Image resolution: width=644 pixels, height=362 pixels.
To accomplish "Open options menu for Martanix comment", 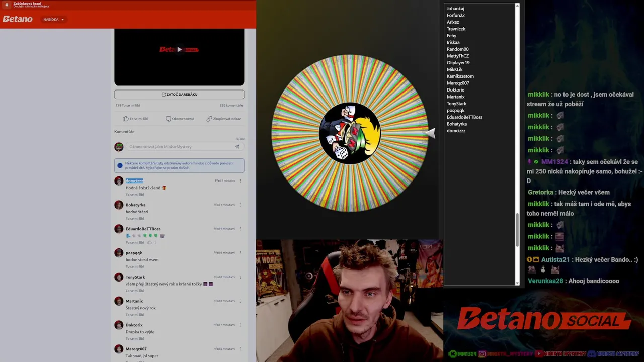I will click(x=240, y=301).
